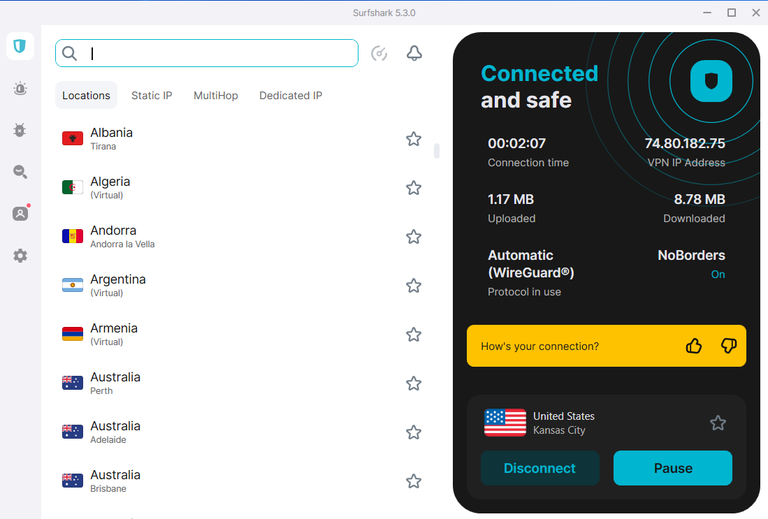Favorite Algeria with star icon
768x519 pixels.
[x=414, y=188]
